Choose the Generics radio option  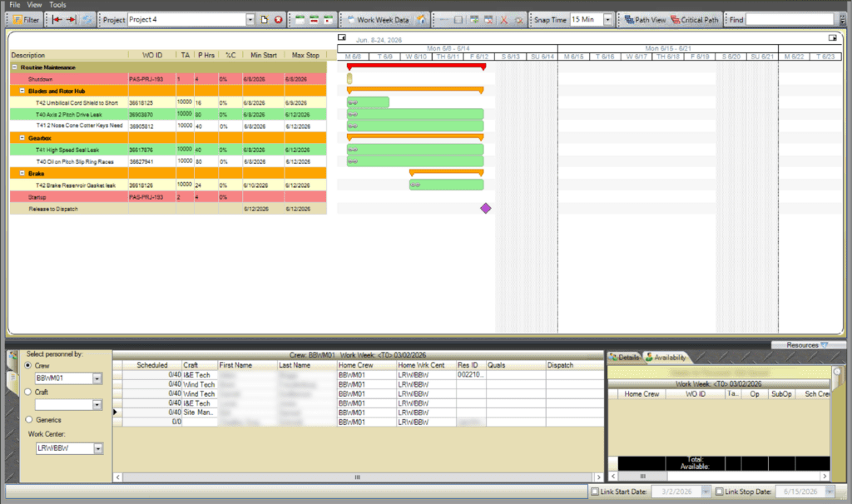30,419
